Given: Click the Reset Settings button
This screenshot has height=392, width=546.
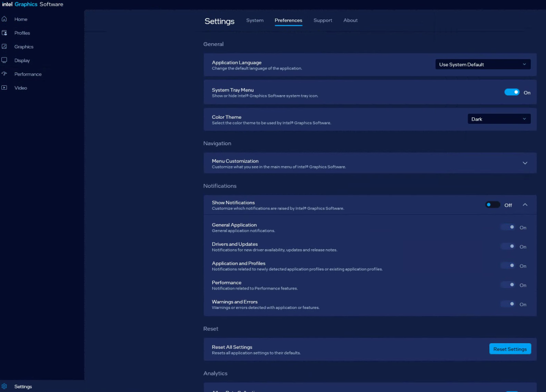Looking at the screenshot, I should coord(510,348).
